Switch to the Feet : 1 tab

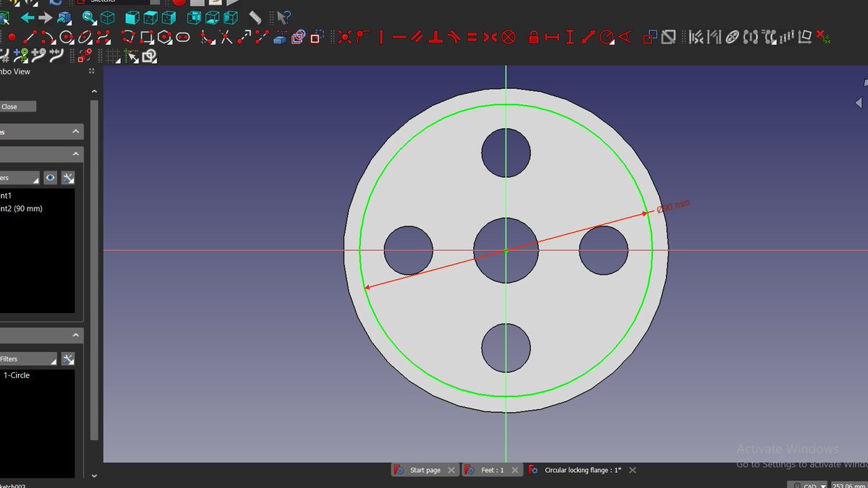492,470
